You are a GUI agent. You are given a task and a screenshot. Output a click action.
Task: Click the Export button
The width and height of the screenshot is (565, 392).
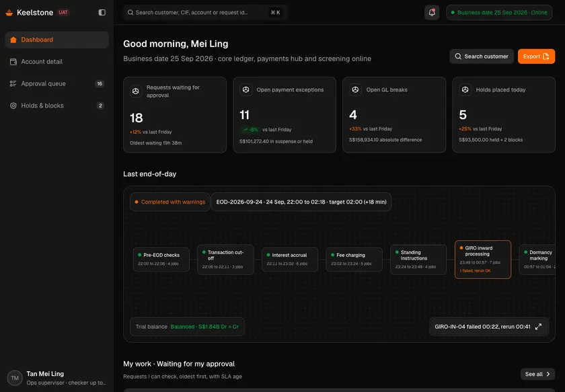tap(536, 56)
